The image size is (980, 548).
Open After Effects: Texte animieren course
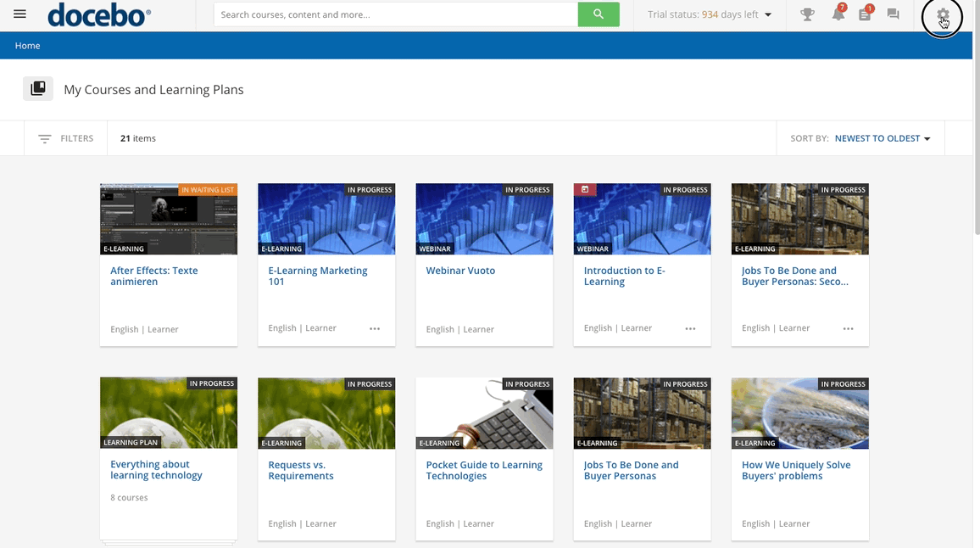154,276
